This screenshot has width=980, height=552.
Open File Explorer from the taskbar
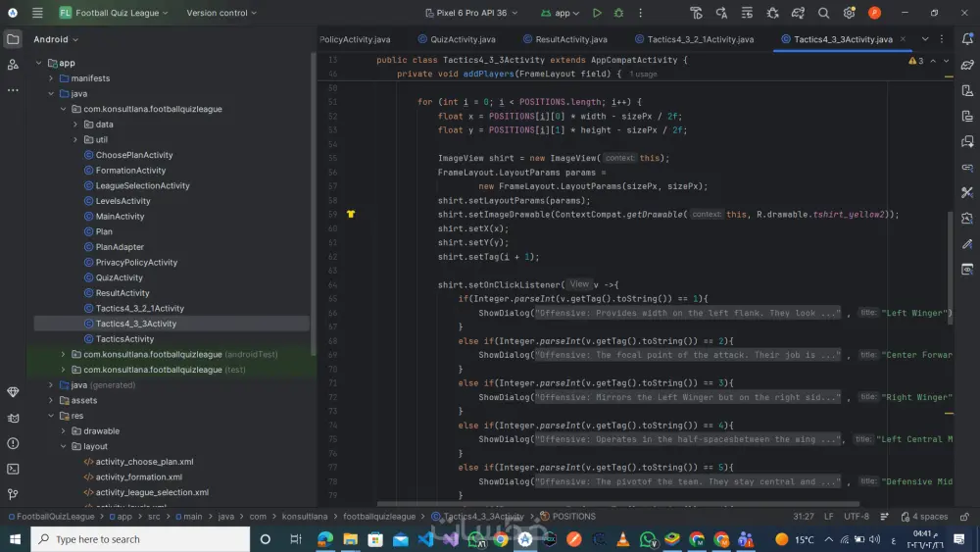tap(350, 539)
